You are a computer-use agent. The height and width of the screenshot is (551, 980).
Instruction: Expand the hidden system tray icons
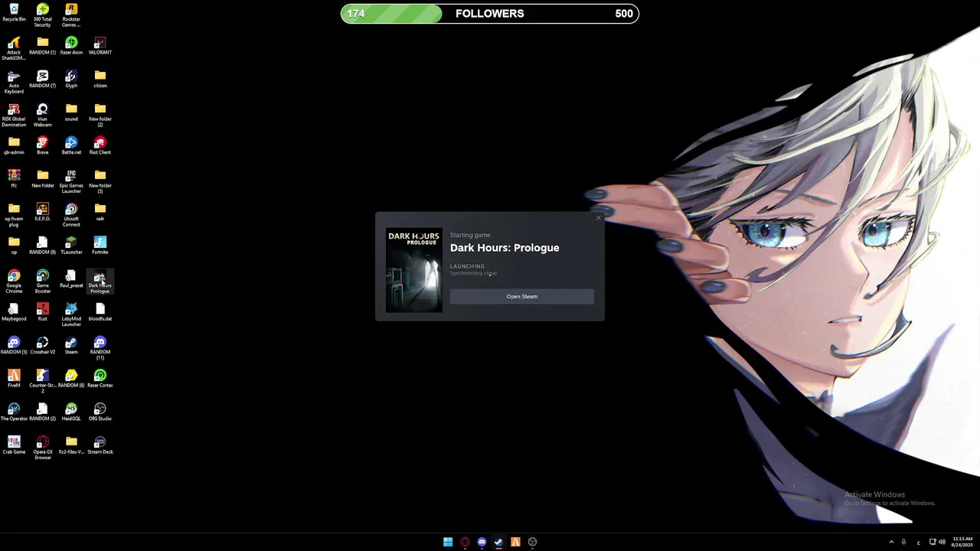891,542
